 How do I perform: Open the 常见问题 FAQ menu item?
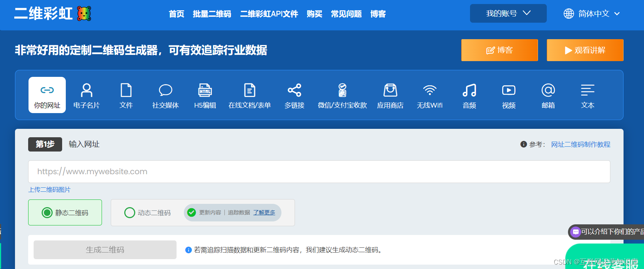[346, 14]
